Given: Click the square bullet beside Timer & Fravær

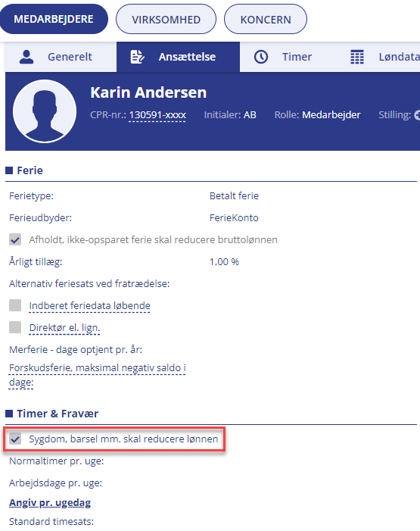Looking at the screenshot, I should (9, 414).
